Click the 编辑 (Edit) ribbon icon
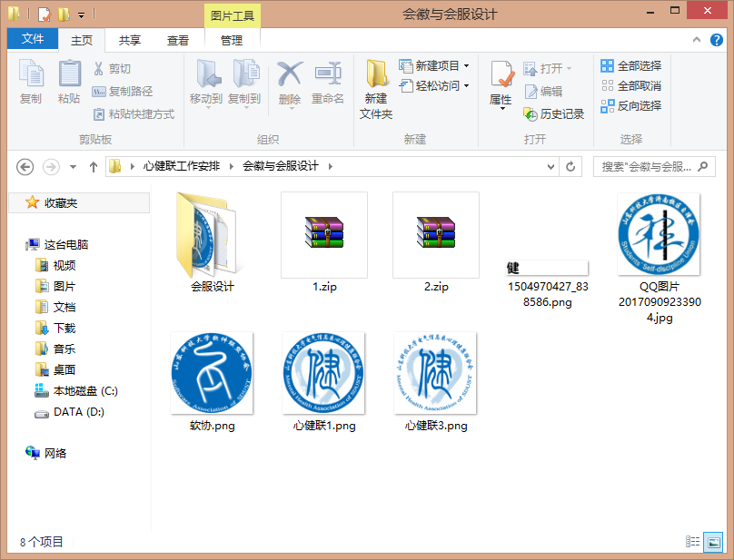Viewport: 734px width, 560px height. (544, 91)
